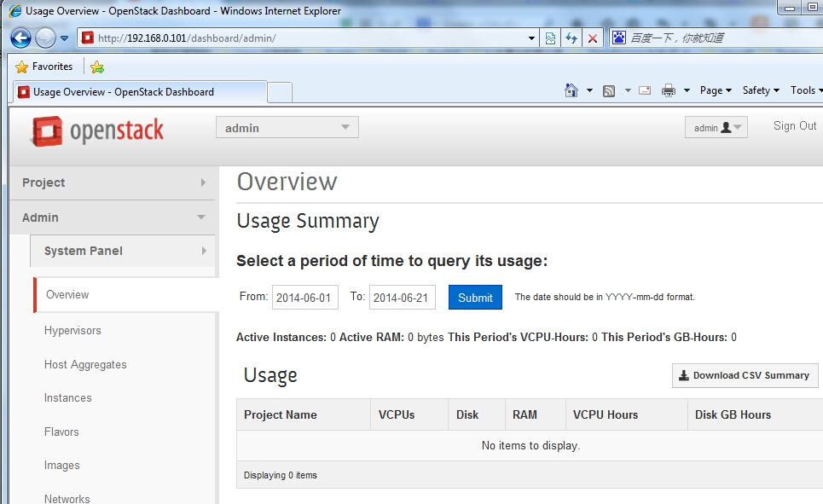Open the Page menu
823x504 pixels.
click(x=716, y=90)
